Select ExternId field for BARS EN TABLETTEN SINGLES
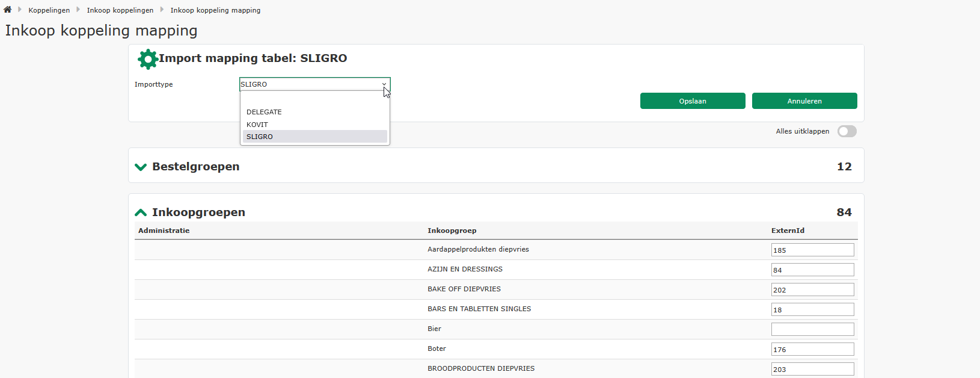 [812, 309]
